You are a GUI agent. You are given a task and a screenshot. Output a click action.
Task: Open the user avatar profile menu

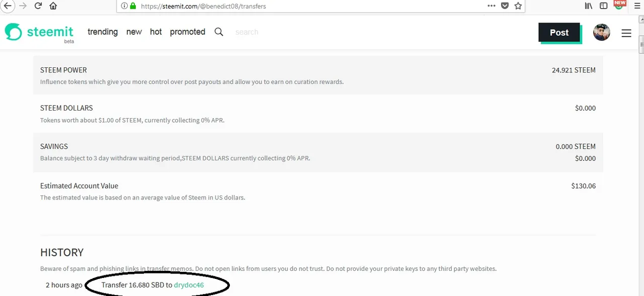pos(602,33)
